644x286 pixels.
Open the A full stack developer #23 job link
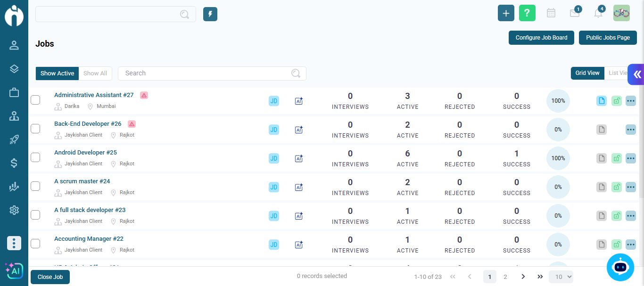(x=90, y=210)
